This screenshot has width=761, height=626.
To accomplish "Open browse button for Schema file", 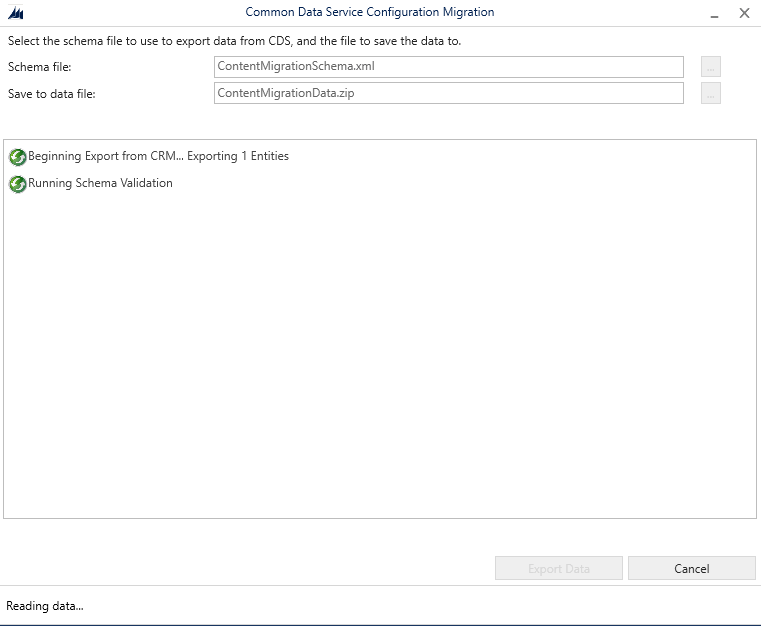I will pos(711,66).
